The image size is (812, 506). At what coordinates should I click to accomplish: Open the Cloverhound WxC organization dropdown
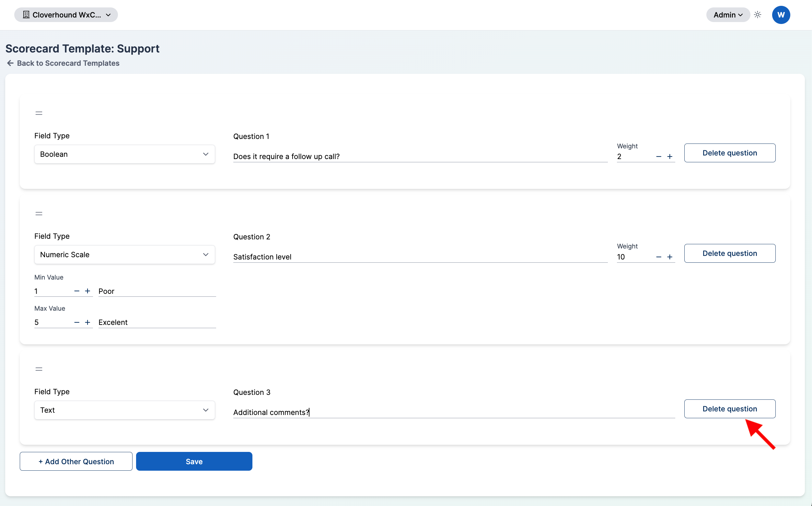66,15
